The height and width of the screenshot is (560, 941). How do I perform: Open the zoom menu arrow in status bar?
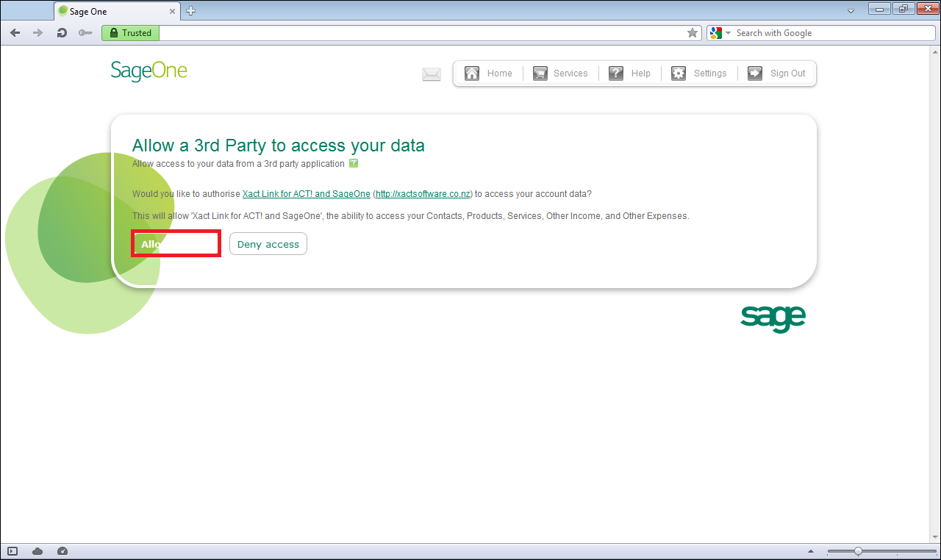(x=811, y=551)
